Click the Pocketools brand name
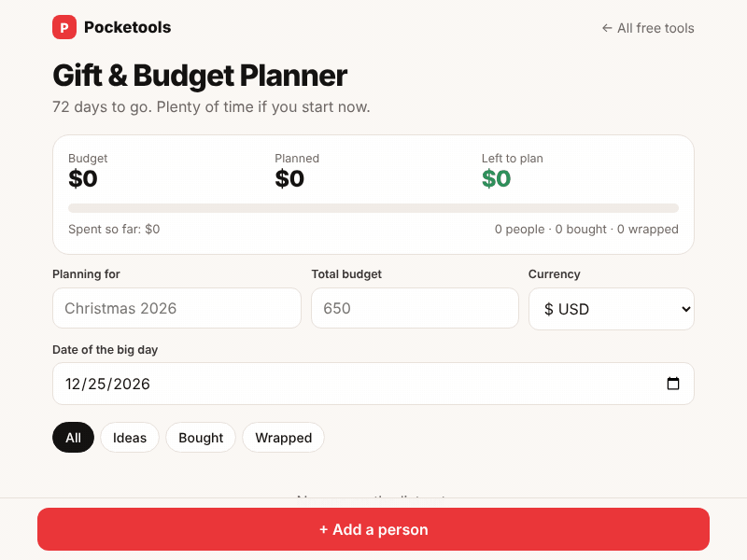Screen dimensions: 747x560 127,27
